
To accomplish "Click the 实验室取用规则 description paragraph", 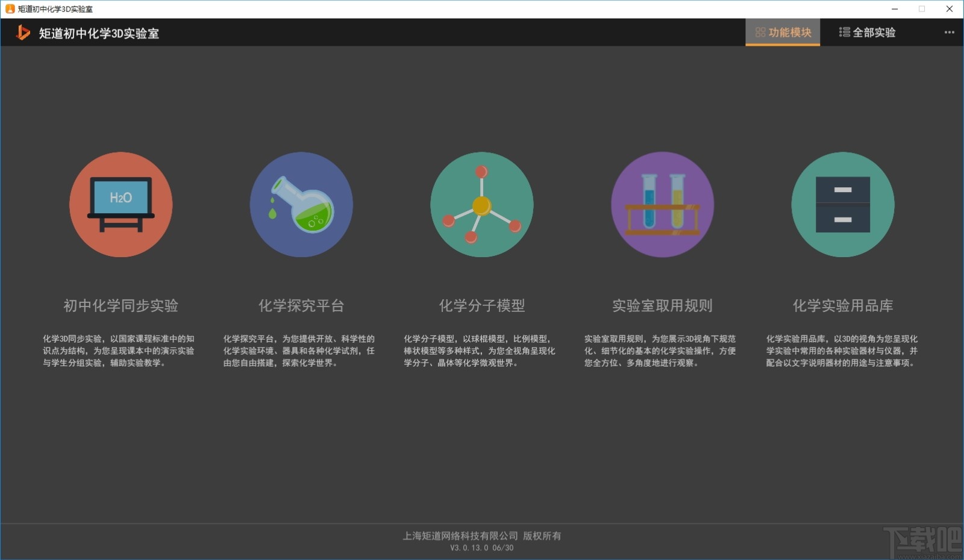I will point(660,351).
